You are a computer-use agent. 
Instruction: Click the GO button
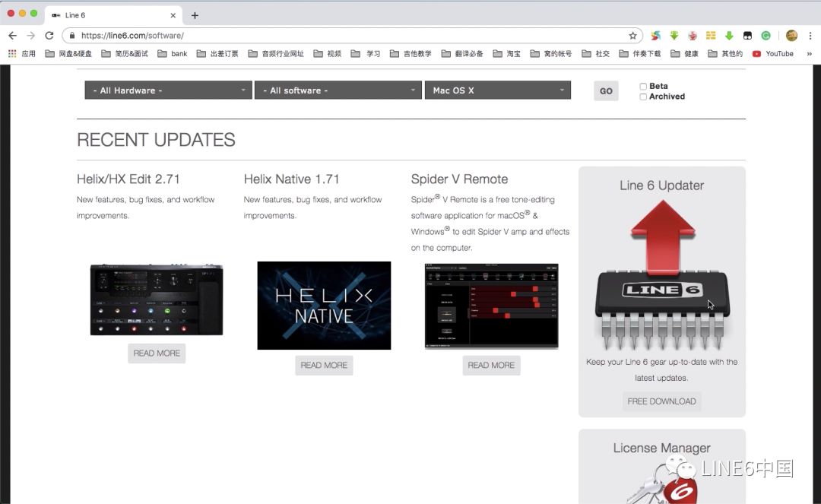606,90
